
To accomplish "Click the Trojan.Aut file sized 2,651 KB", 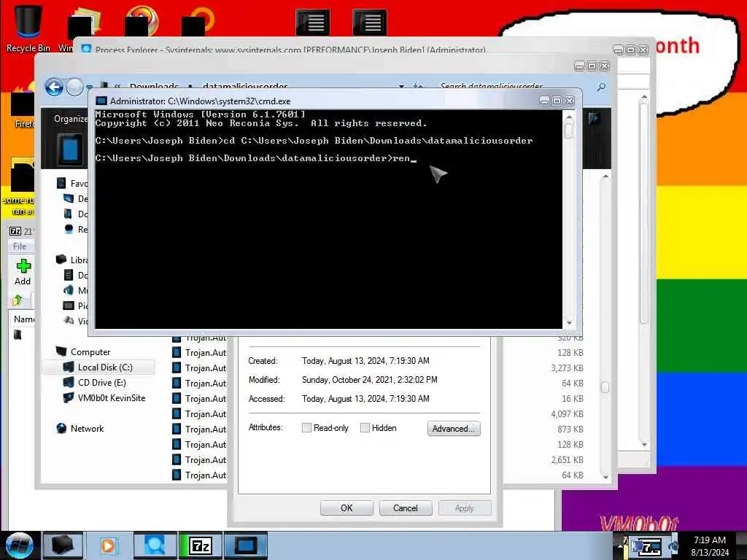I will tap(199, 459).
